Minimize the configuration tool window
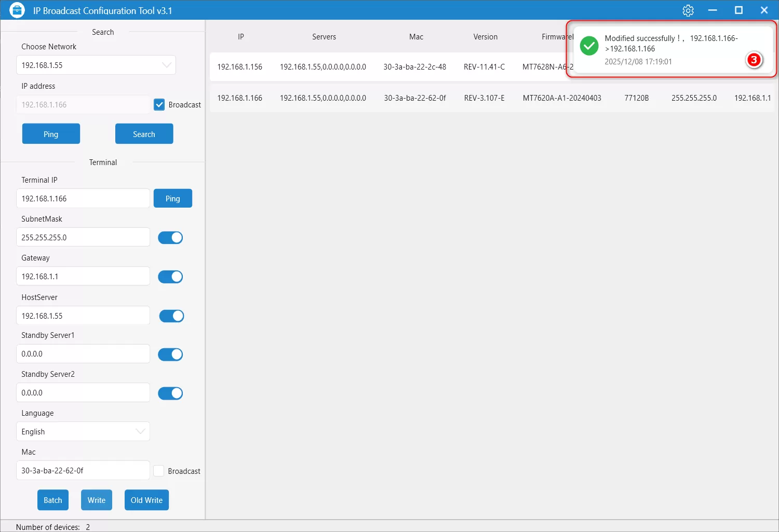The height and width of the screenshot is (532, 779). pyautogui.click(x=713, y=10)
